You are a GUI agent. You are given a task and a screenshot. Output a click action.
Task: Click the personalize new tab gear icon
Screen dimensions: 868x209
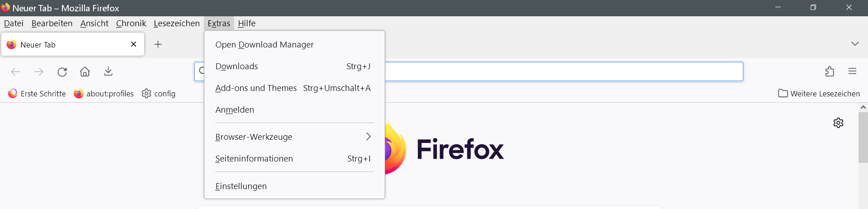tap(838, 123)
